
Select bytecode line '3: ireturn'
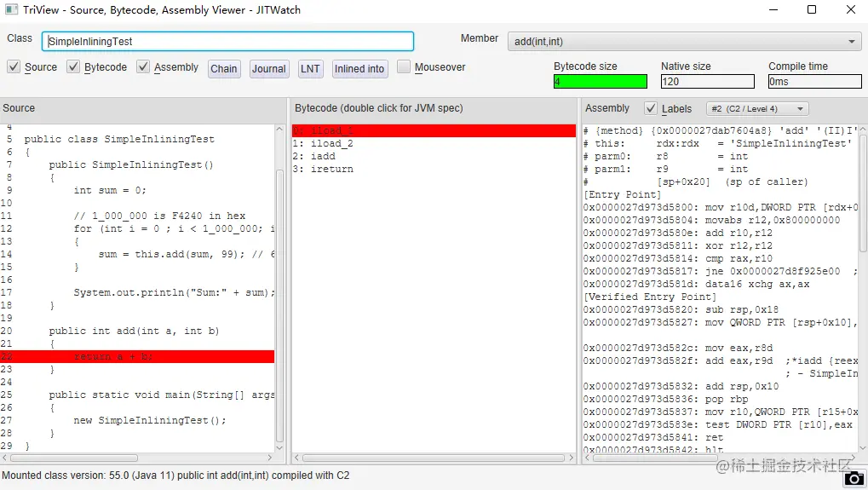pyautogui.click(x=323, y=169)
